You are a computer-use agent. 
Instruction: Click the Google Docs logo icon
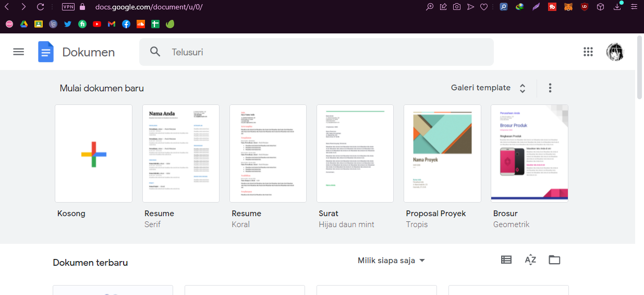[x=46, y=52]
